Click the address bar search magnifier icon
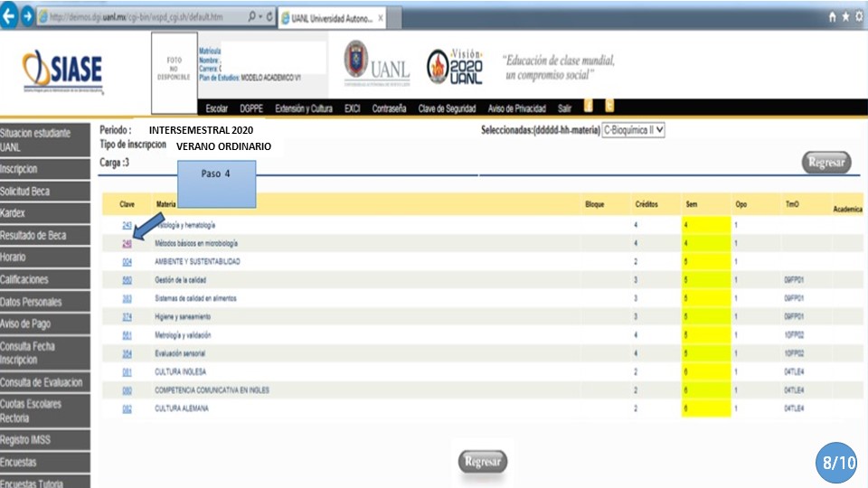 pyautogui.click(x=252, y=16)
